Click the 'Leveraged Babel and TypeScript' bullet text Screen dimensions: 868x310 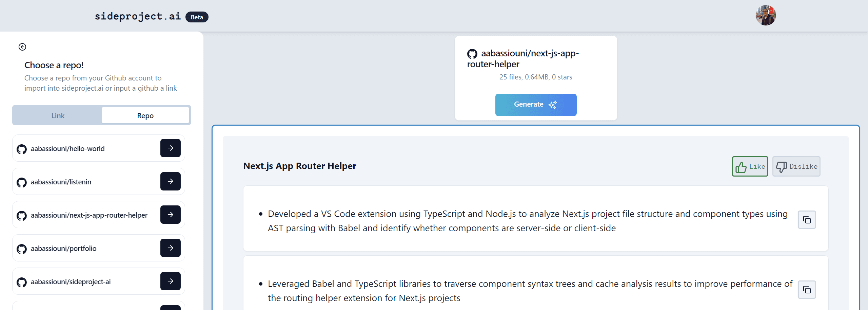[530, 291]
